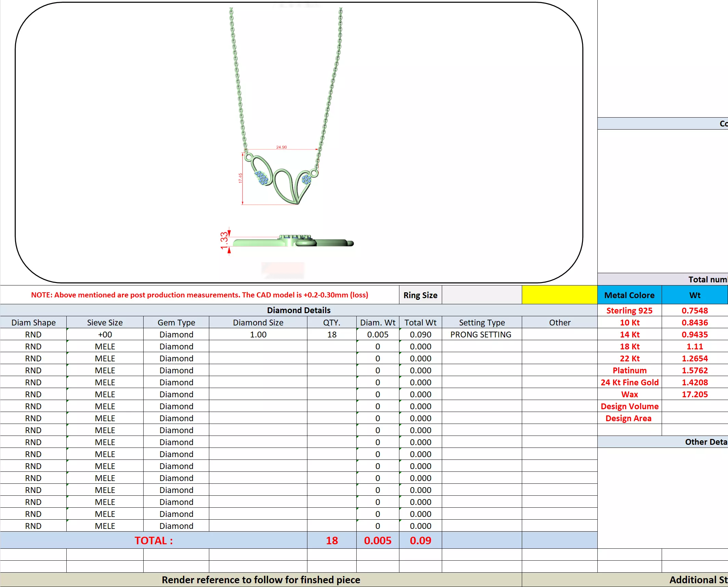Screen dimensions: 728x587
Task: Click the Sieve Size +00 cell
Action: click(105, 334)
